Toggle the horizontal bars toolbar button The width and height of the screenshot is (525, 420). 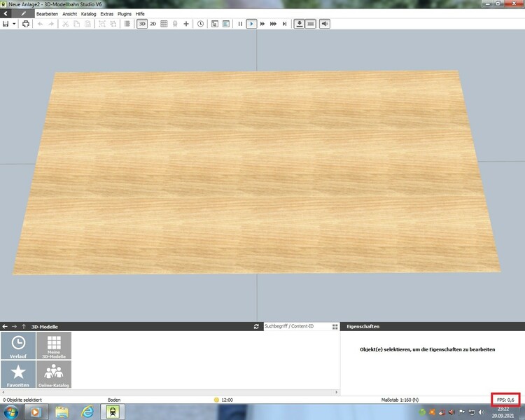[x=310, y=24]
